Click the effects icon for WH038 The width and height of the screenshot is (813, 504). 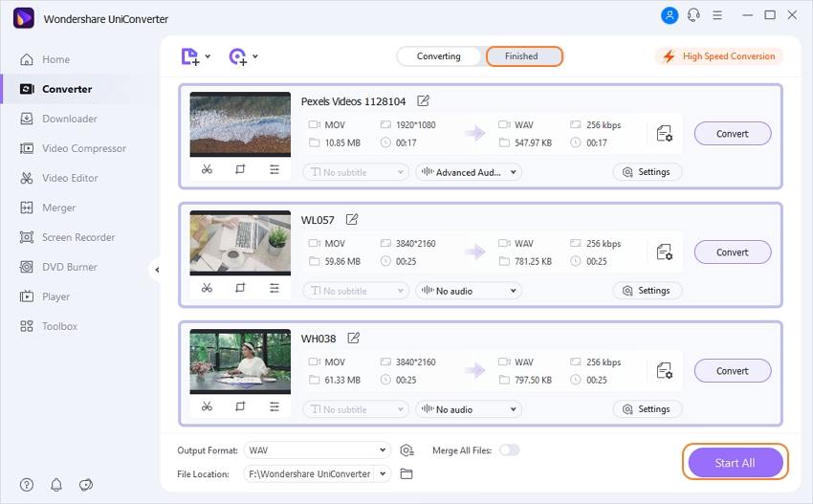[275, 406]
